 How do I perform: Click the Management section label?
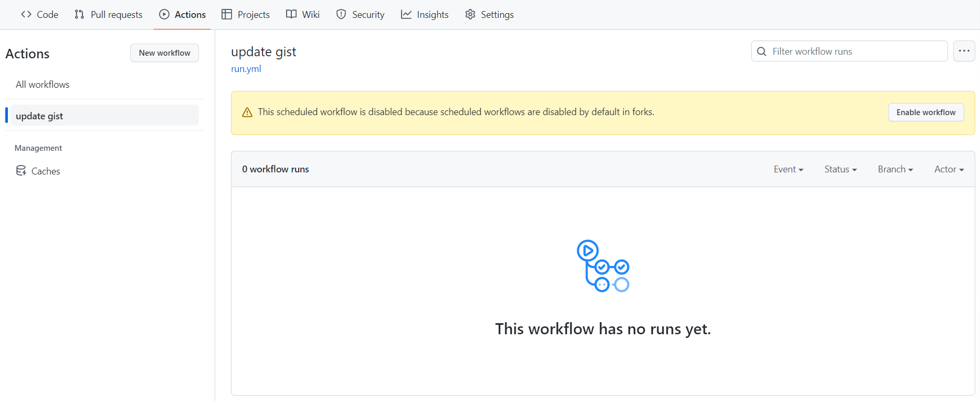[38, 148]
